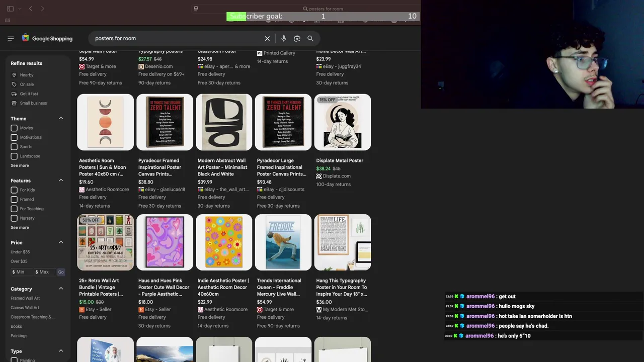Go forward with the browser arrow

(x=43, y=9)
